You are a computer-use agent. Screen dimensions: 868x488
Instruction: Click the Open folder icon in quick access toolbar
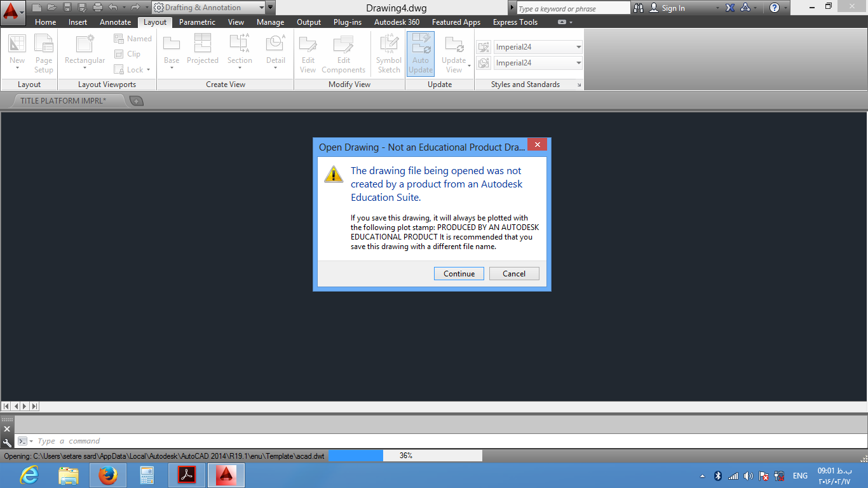point(51,8)
